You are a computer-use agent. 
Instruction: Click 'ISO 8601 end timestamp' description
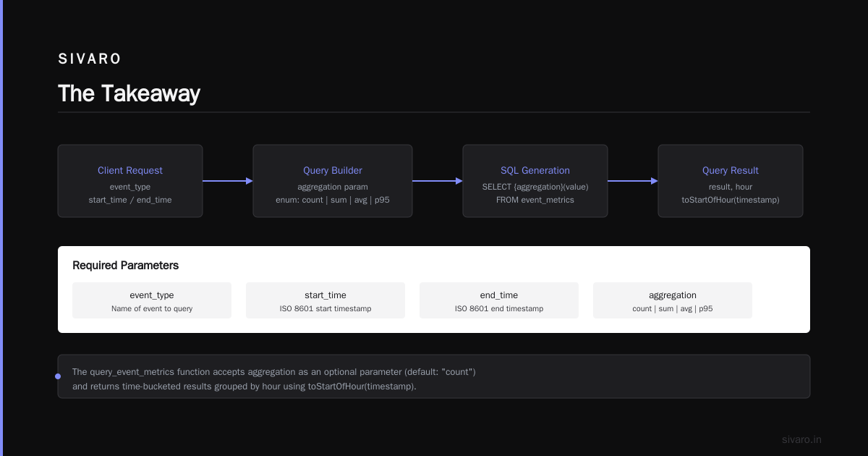point(499,308)
